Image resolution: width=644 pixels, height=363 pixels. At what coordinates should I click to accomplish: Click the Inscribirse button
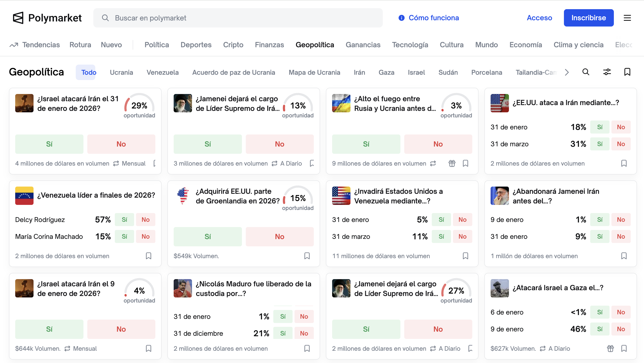pyautogui.click(x=589, y=18)
